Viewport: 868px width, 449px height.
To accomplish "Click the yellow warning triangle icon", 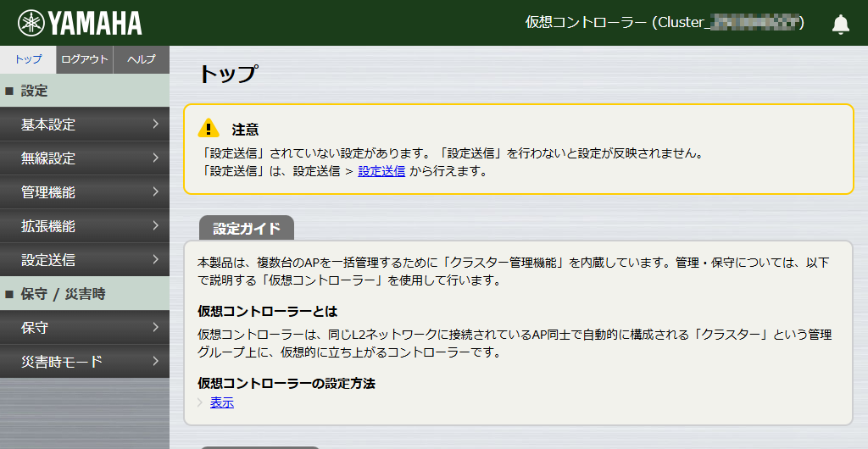I will [209, 129].
